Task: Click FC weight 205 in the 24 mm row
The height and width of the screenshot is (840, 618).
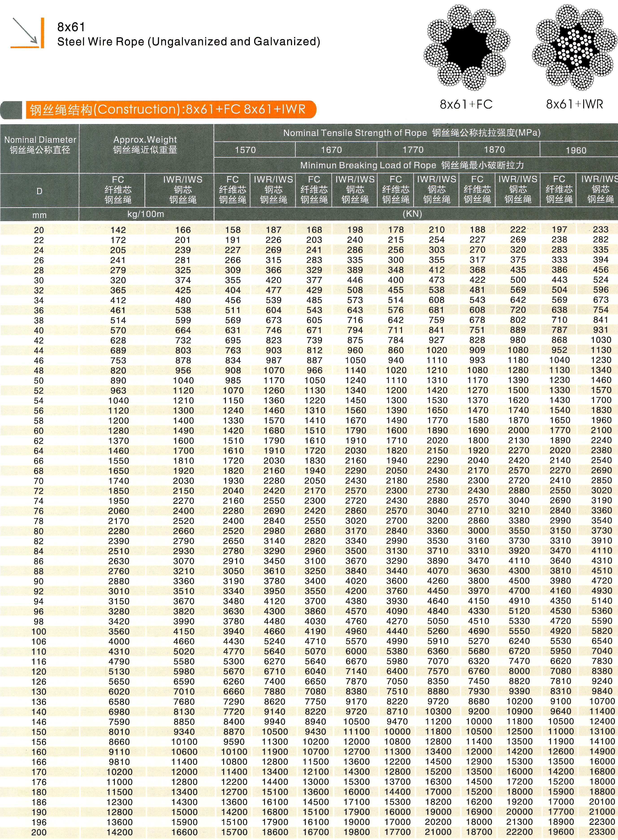Action: click(118, 250)
